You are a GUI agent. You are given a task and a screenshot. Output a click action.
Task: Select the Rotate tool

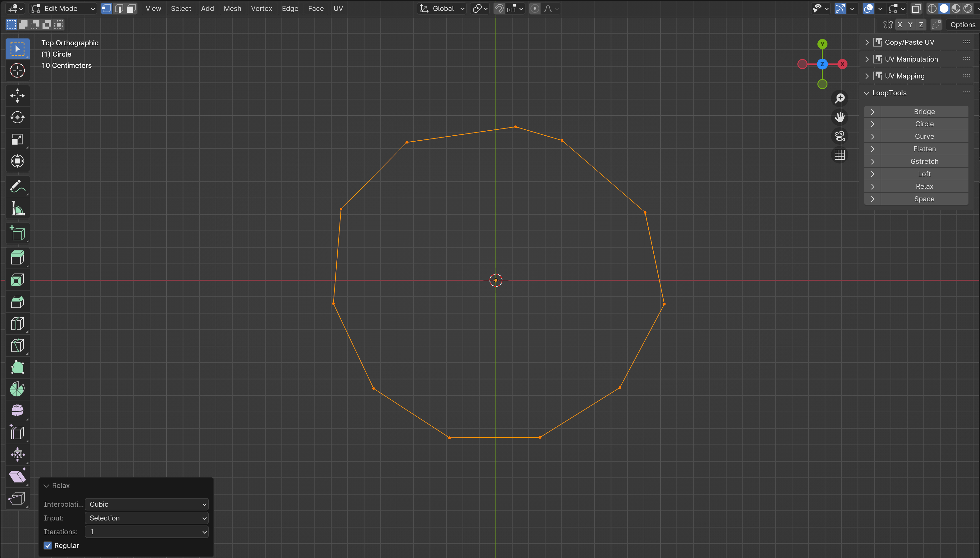point(17,117)
